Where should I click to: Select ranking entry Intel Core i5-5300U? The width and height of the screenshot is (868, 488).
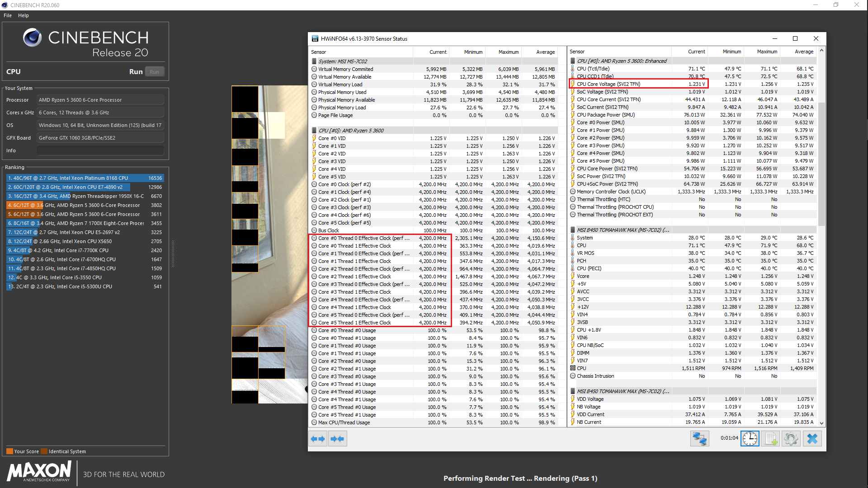coord(85,286)
